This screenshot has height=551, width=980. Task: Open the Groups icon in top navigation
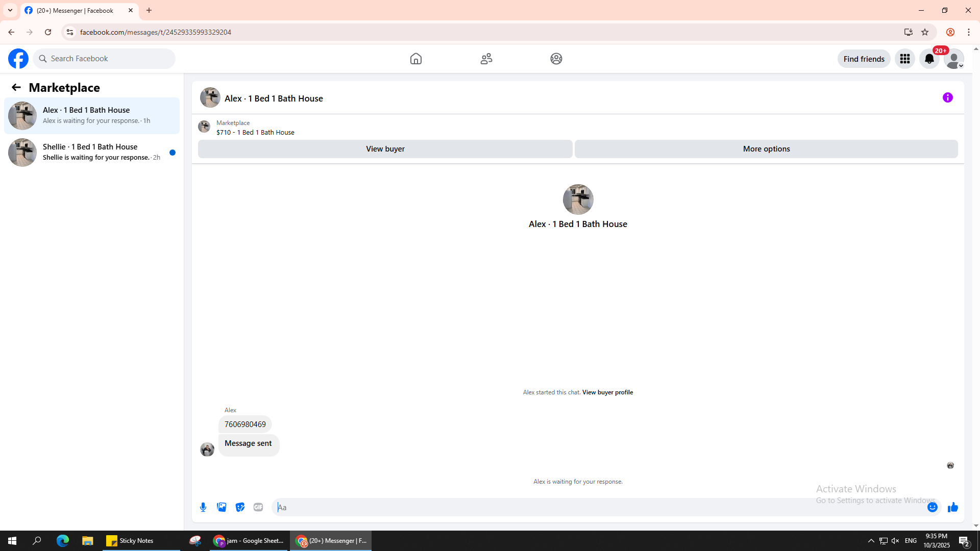556,59
